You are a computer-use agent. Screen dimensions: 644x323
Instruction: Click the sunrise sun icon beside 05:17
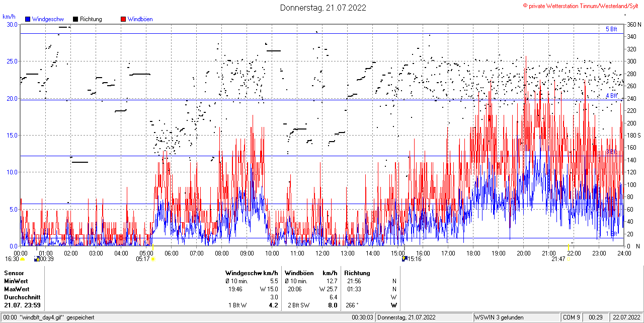(x=153, y=259)
